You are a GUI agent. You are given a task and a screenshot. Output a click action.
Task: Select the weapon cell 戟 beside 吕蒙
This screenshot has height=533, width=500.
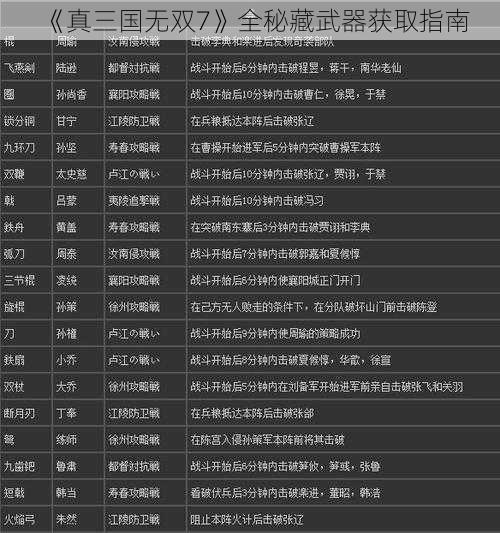coord(9,201)
